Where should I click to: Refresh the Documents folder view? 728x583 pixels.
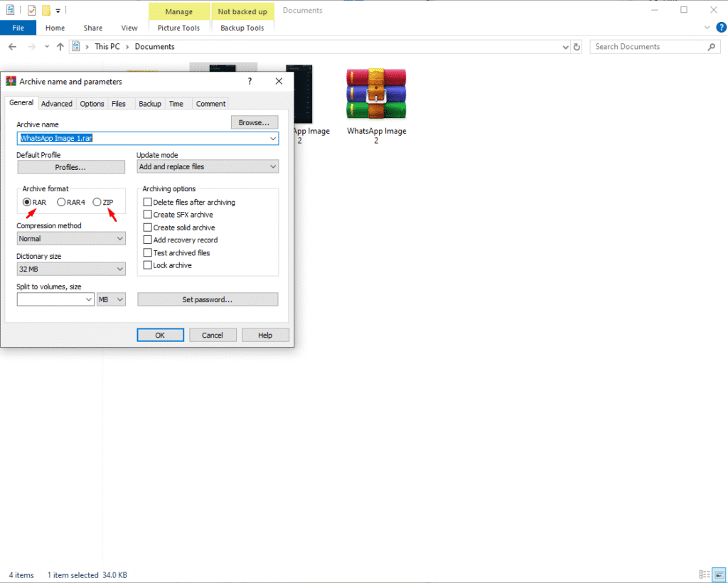click(x=577, y=47)
